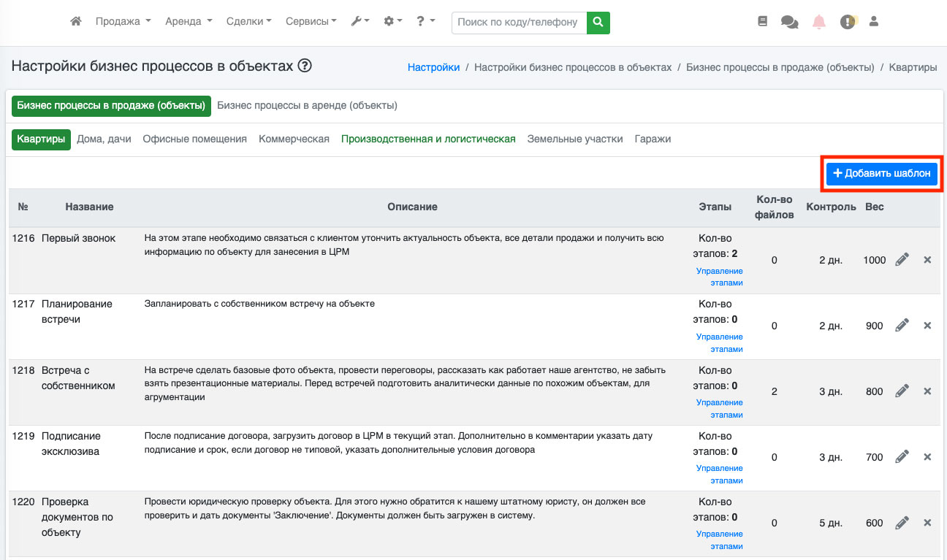Delete the Планирование встречи template

click(x=927, y=326)
